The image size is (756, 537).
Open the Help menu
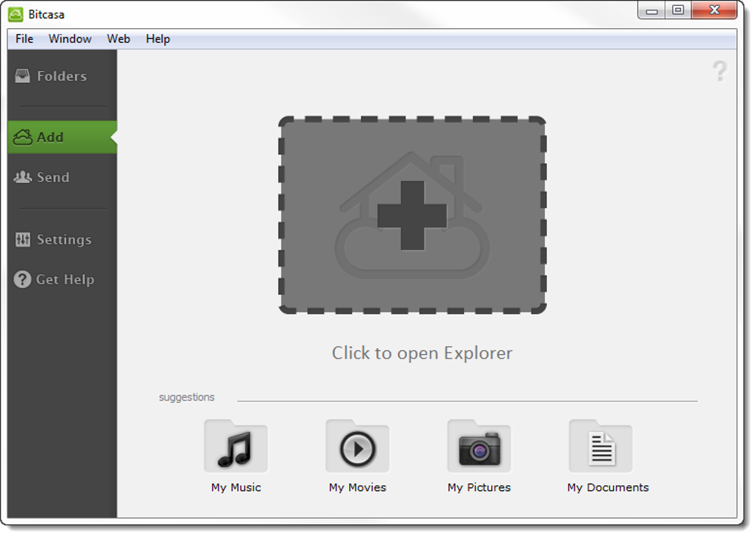coord(158,39)
